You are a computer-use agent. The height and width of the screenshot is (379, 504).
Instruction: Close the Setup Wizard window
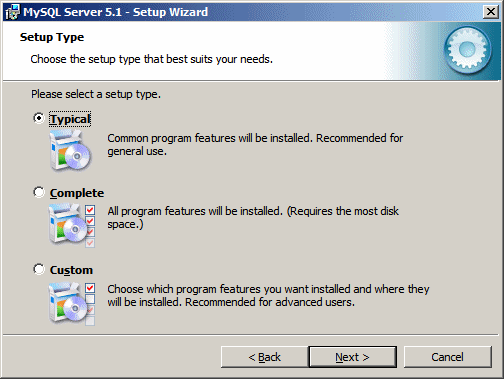(x=491, y=12)
